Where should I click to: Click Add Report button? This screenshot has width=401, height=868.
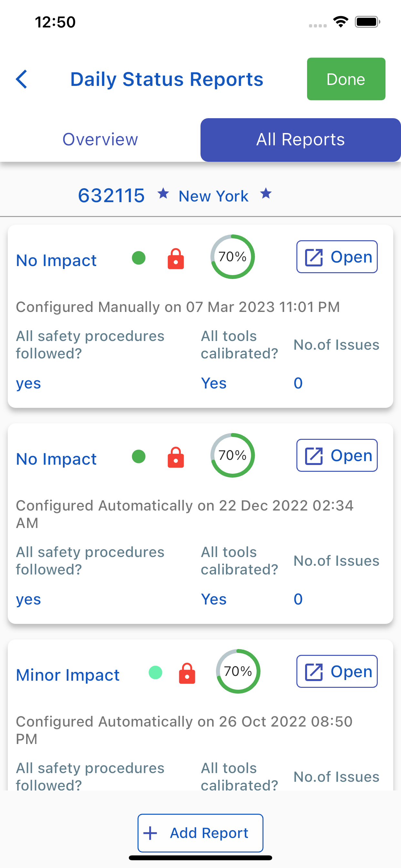click(200, 833)
